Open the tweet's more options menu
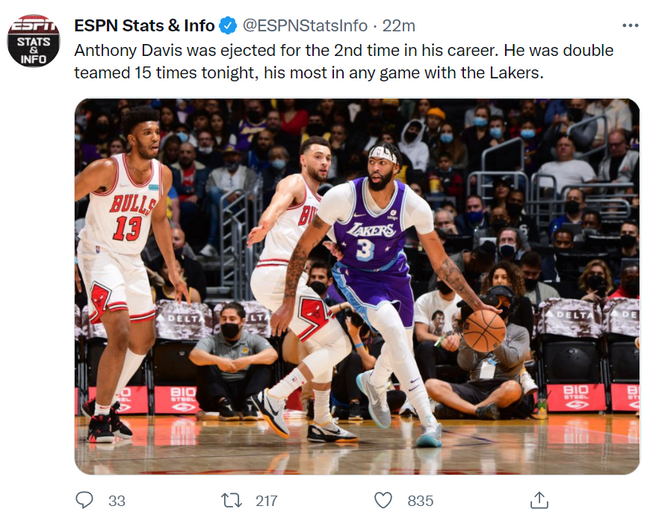This screenshot has width=650, height=509. coord(630,26)
